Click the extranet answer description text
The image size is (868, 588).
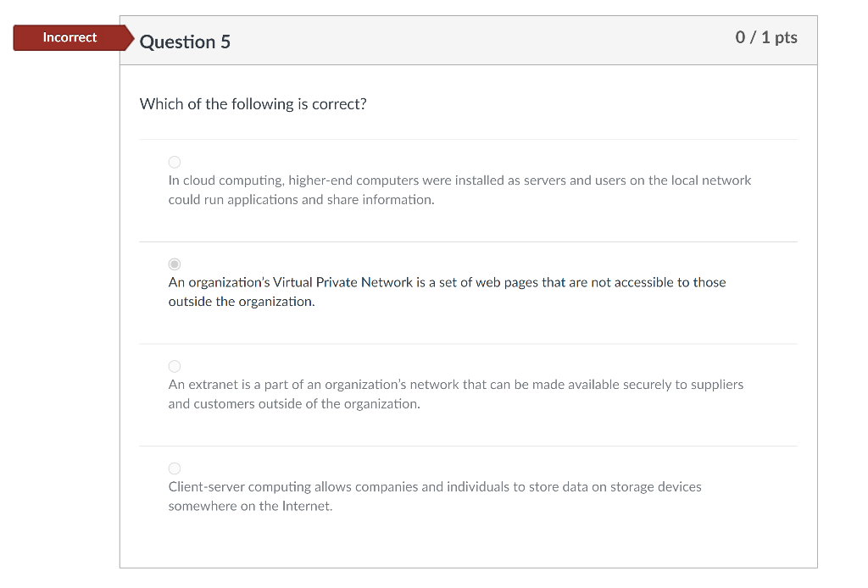coord(455,393)
